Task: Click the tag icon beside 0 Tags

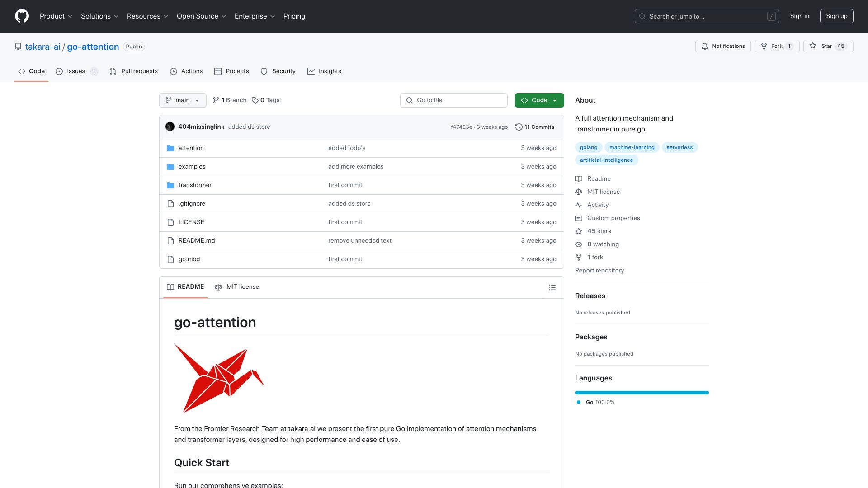Action: point(255,100)
